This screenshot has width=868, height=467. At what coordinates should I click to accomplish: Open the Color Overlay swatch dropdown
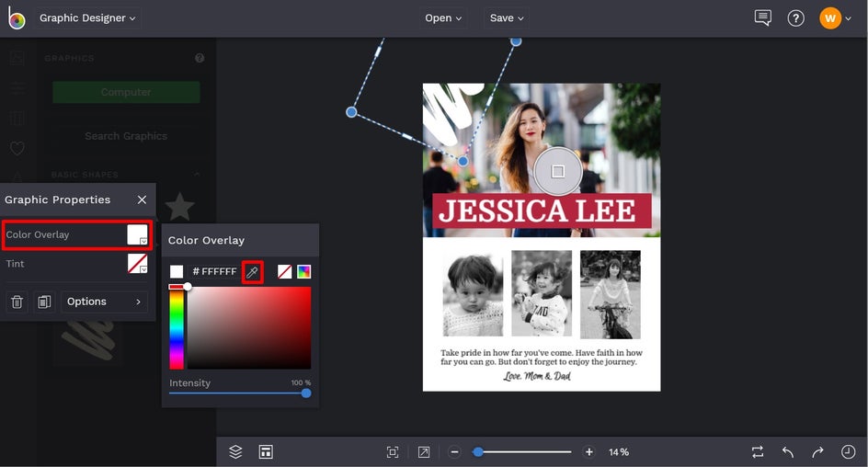click(137, 234)
